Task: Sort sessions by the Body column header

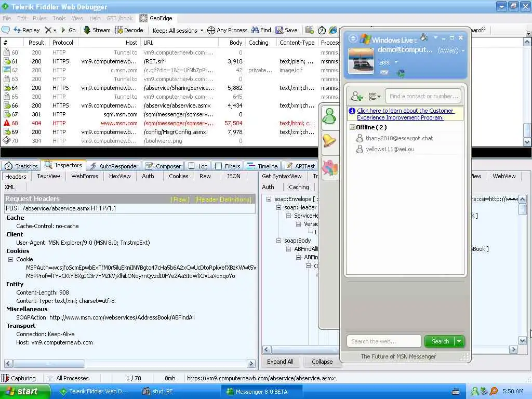Action: pyautogui.click(x=235, y=43)
